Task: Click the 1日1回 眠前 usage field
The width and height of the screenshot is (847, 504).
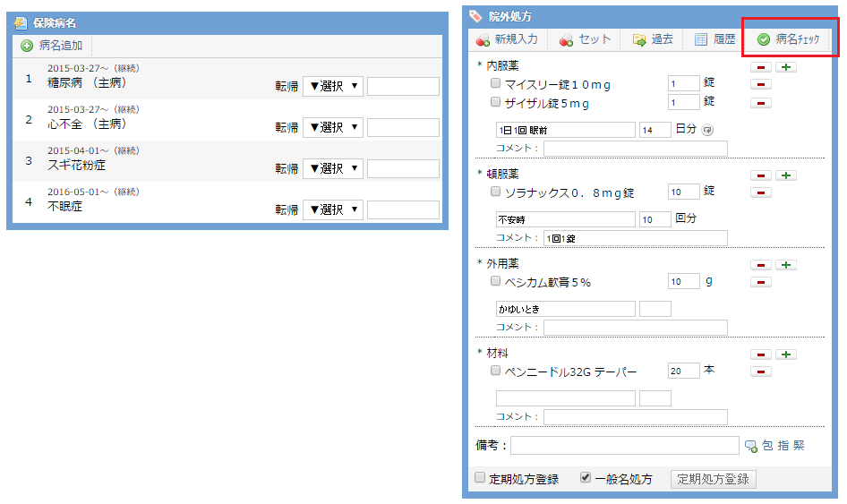Action: [x=566, y=130]
